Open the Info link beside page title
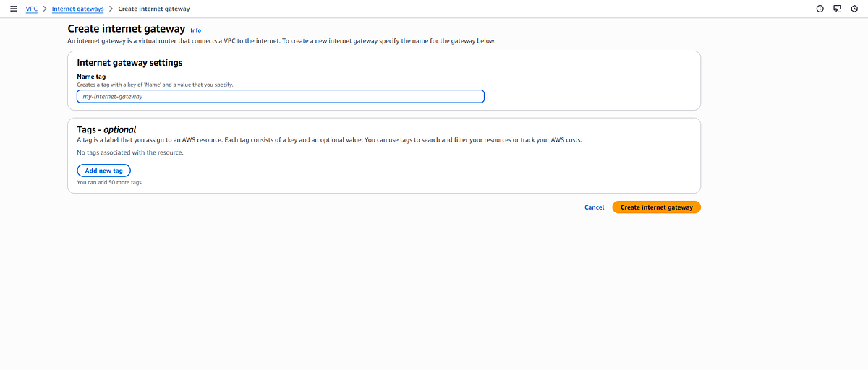The image size is (868, 370). tap(195, 30)
